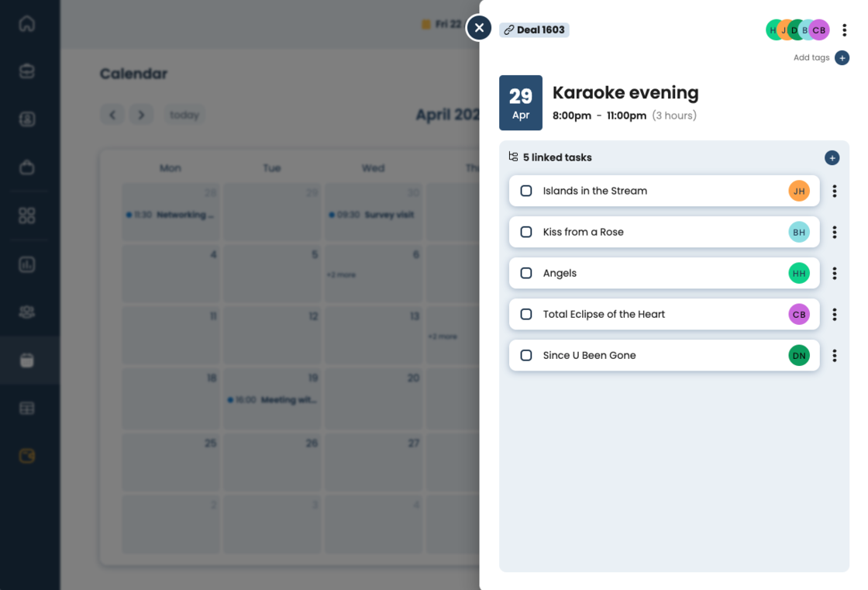The image size is (868, 590).
Task: Open the Calendar sidebar icon
Action: pos(27,360)
